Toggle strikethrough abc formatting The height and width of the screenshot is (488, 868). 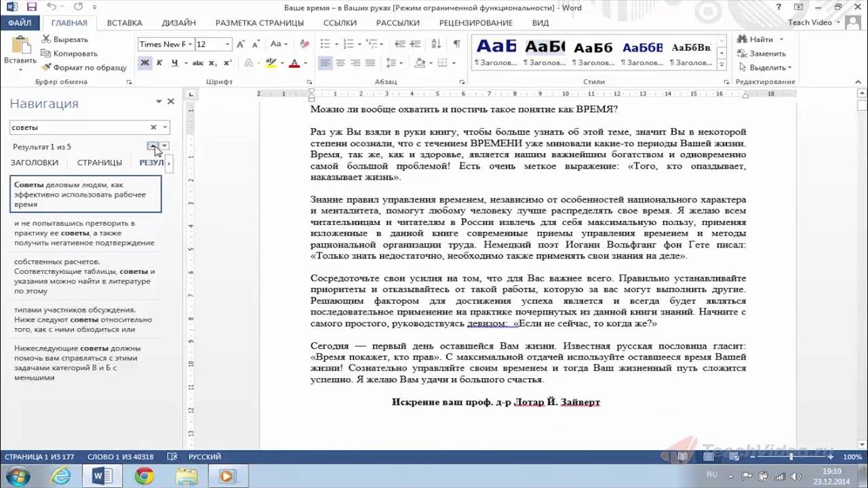197,63
